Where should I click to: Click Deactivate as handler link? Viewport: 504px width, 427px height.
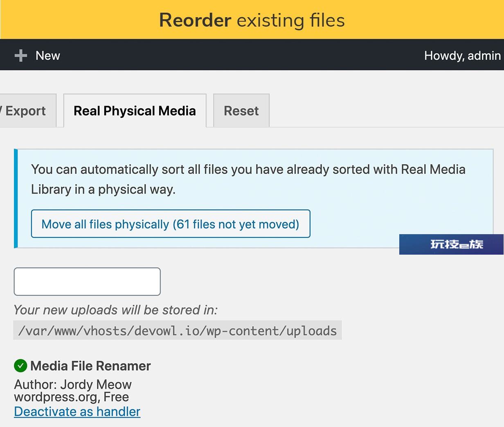(x=77, y=411)
